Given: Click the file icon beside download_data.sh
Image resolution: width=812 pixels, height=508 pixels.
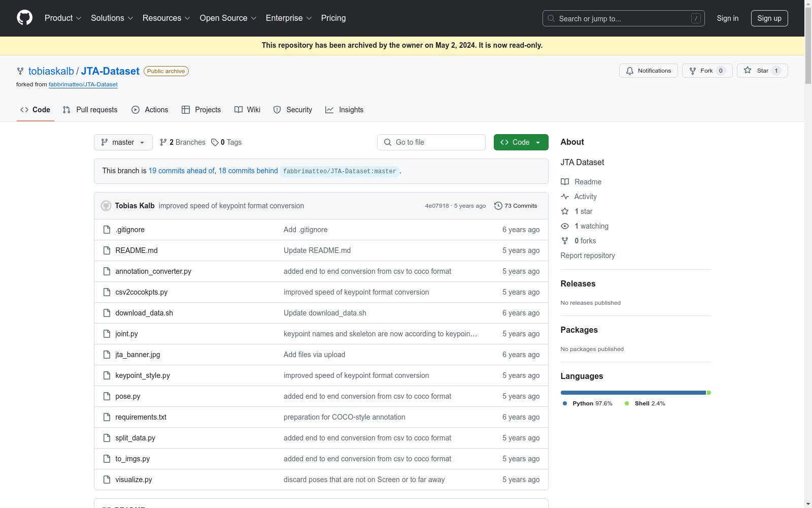Looking at the screenshot, I should [107, 313].
